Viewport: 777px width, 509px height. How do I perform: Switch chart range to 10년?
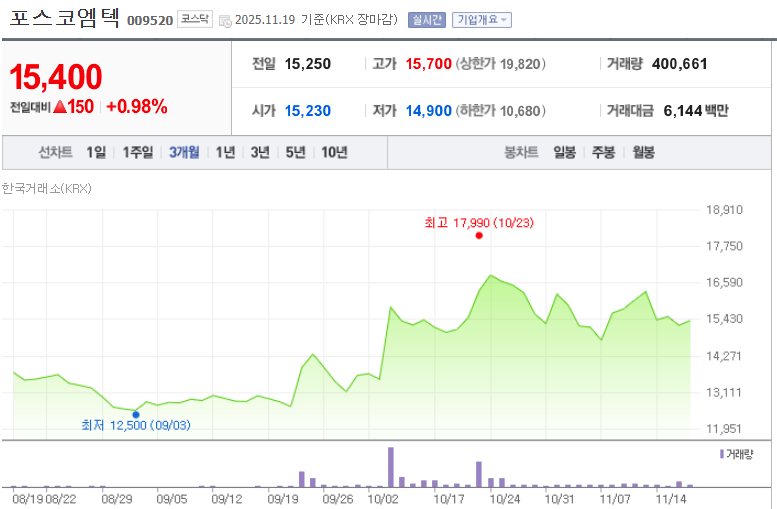(334, 152)
